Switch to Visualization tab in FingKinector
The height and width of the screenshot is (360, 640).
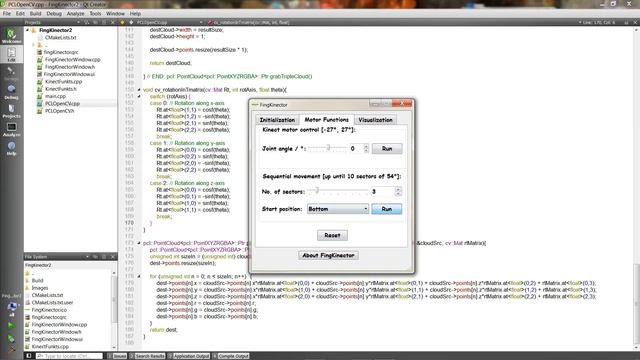[x=375, y=120]
